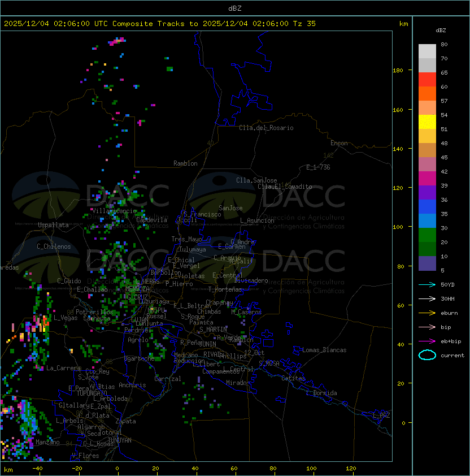Click the 50YD cyan arrow legend icon

(x=427, y=284)
